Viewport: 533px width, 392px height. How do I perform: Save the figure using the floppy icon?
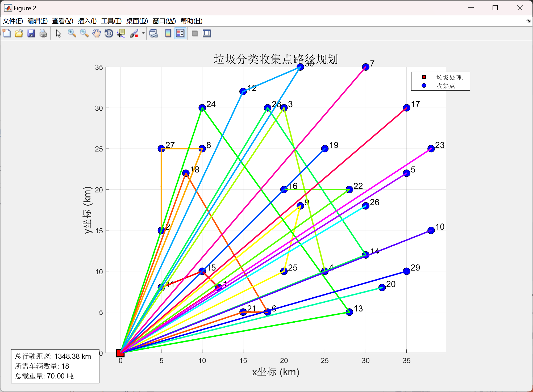[31, 33]
